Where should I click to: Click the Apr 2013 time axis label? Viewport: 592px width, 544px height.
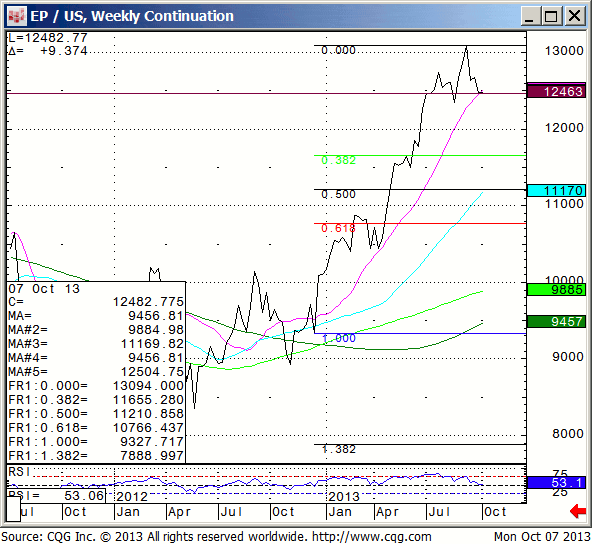coord(387,512)
